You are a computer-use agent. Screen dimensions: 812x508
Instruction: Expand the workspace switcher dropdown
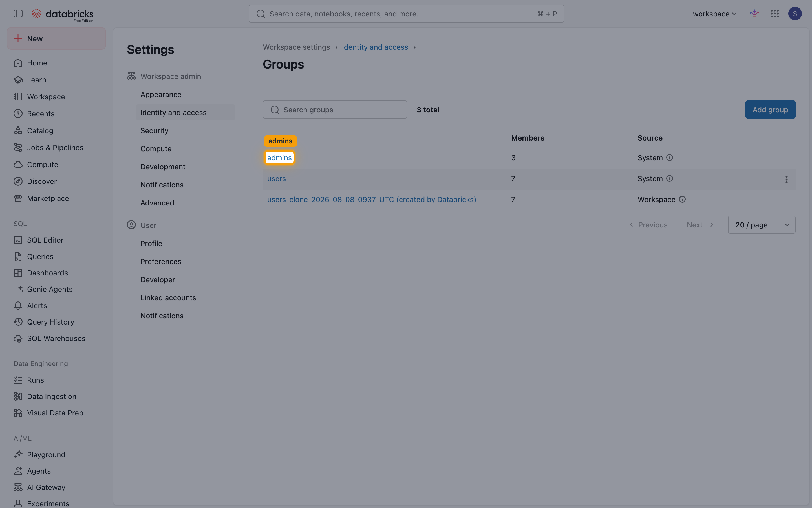(715, 14)
